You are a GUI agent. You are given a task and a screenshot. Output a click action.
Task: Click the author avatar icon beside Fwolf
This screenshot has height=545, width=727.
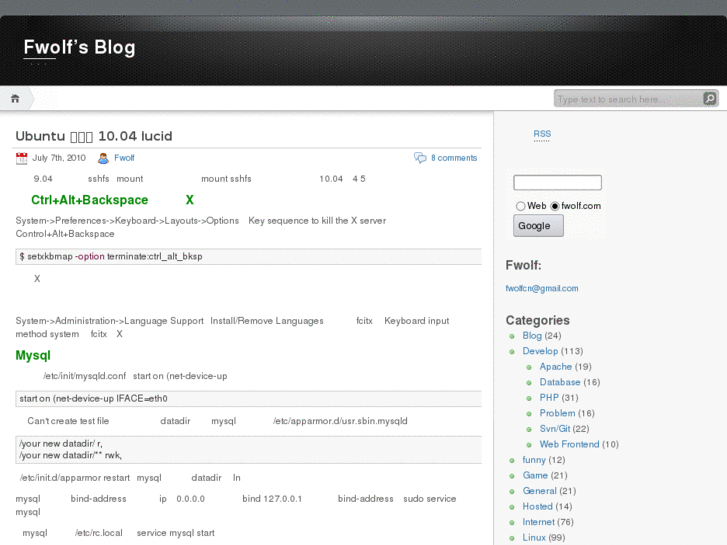[x=103, y=158]
